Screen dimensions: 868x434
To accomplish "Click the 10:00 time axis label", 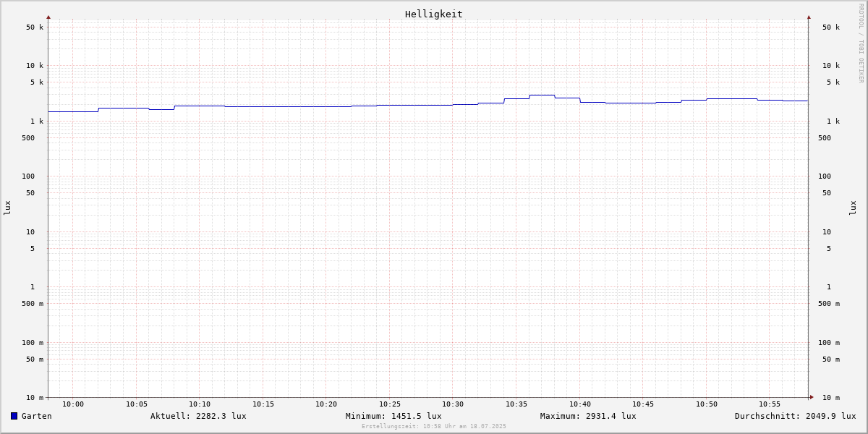I will [73, 404].
